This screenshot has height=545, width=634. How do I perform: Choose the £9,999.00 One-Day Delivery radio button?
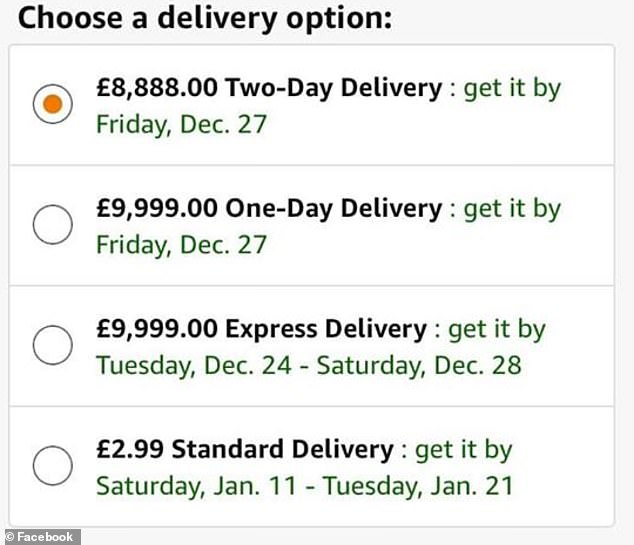53,225
